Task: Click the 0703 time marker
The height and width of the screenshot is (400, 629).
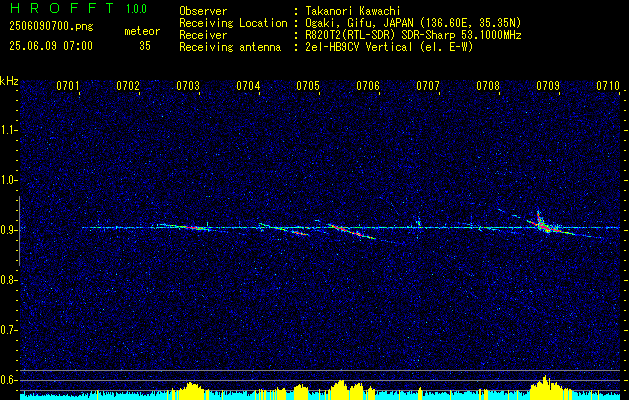Action: (x=188, y=86)
